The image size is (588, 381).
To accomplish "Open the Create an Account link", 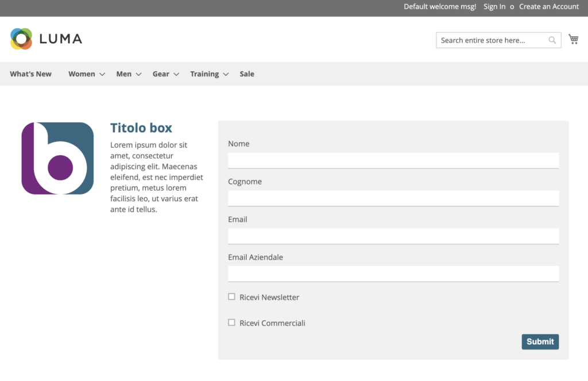I will 548,7.
